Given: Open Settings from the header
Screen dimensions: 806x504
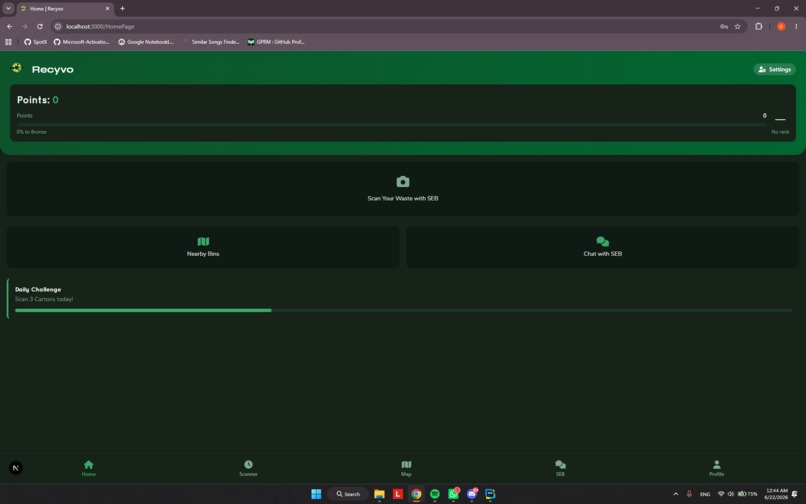Looking at the screenshot, I should point(774,69).
